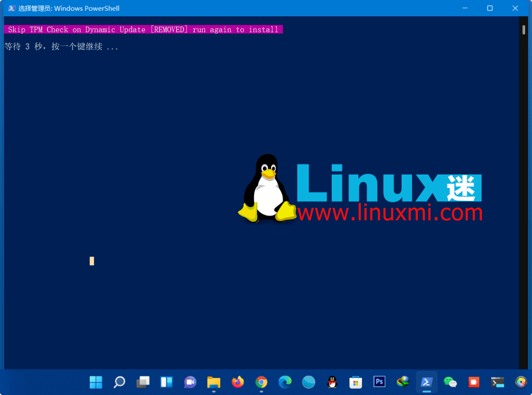The width and height of the screenshot is (532, 395).
Task: Launch Photoshop from the taskbar
Action: (379, 382)
